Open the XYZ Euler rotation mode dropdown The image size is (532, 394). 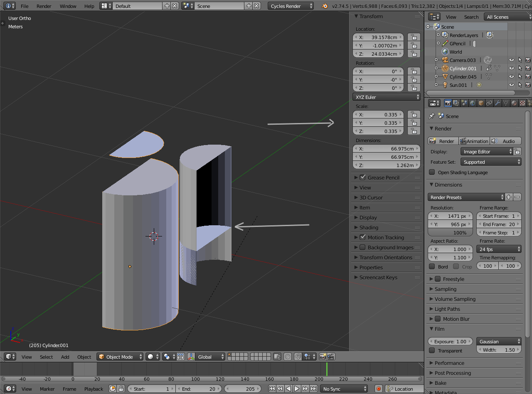pyautogui.click(x=387, y=97)
